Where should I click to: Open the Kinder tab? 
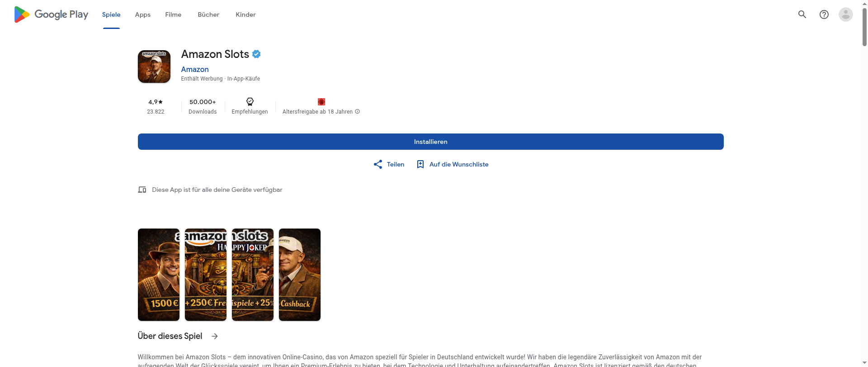(245, 14)
